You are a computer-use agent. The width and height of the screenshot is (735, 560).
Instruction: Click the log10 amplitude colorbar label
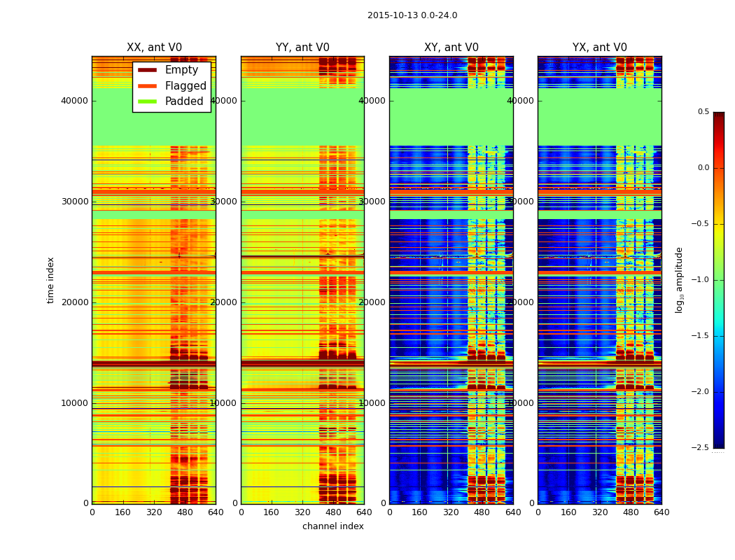(679, 280)
